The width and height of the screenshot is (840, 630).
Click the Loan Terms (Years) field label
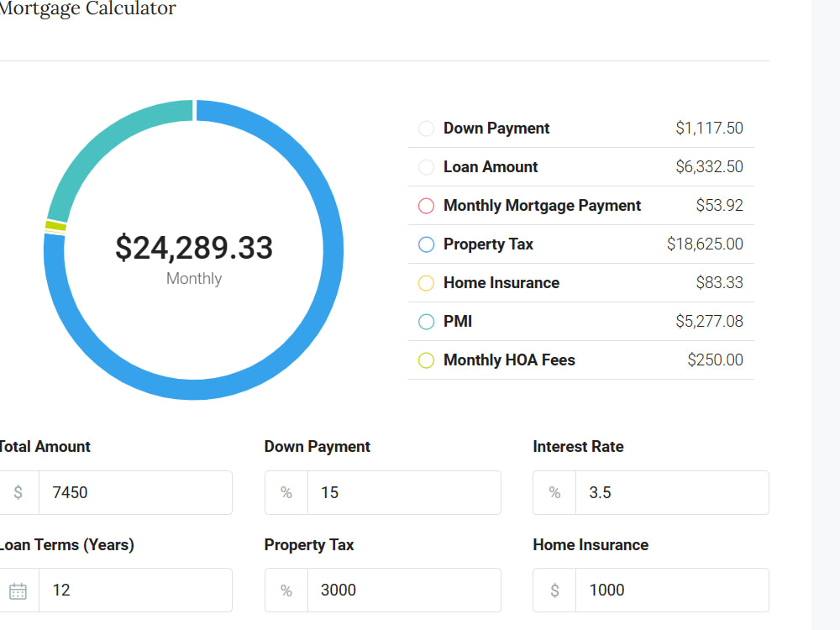pos(66,545)
